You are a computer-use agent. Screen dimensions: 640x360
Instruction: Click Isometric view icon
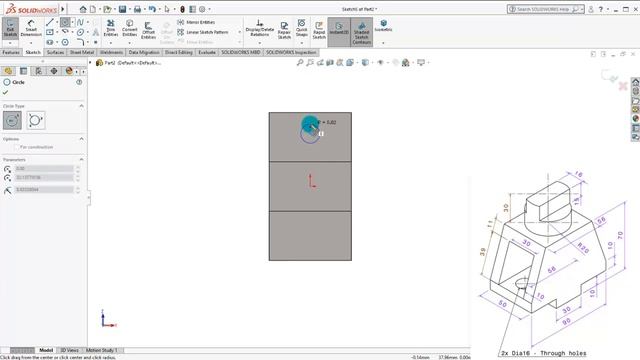(383, 25)
